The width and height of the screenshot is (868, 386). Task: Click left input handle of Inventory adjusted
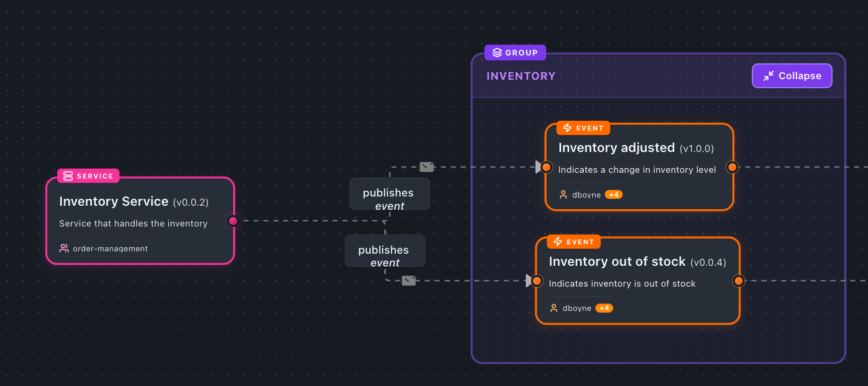click(x=546, y=167)
